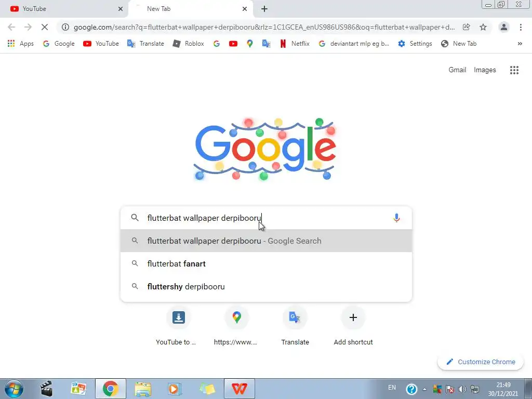Open Chrome in the taskbar

coord(110,389)
